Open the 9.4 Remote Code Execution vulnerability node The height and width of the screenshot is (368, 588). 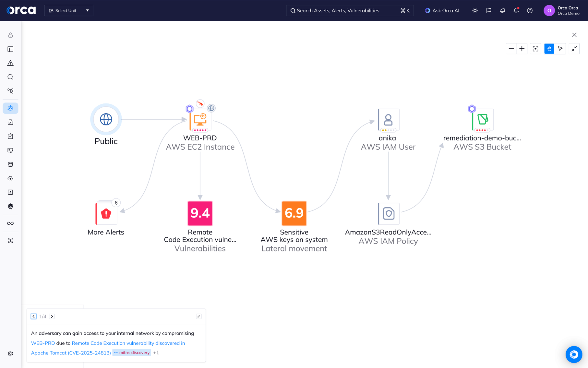(x=200, y=213)
